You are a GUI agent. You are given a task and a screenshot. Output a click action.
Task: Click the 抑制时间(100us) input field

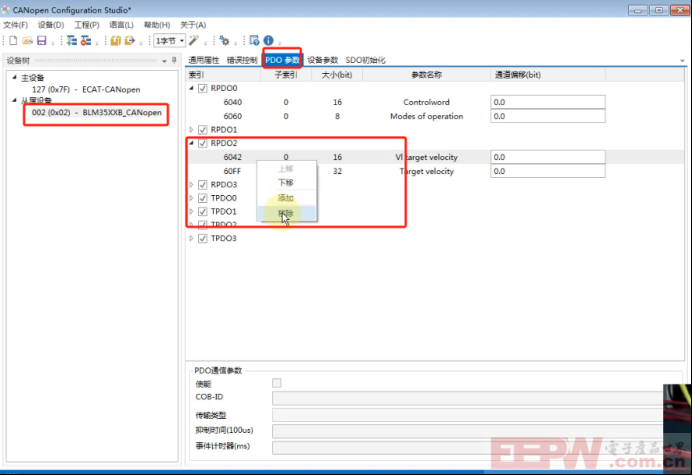468,431
